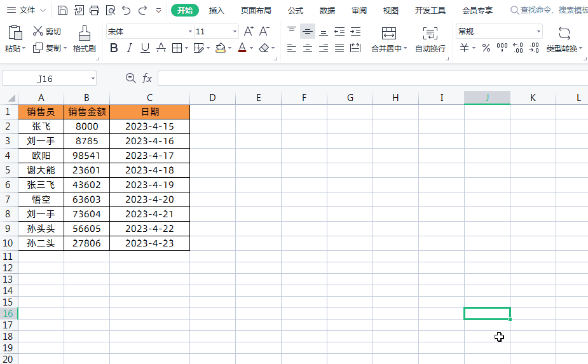Apply percent style
Image resolution: width=588 pixels, height=364 pixels.
click(486, 48)
